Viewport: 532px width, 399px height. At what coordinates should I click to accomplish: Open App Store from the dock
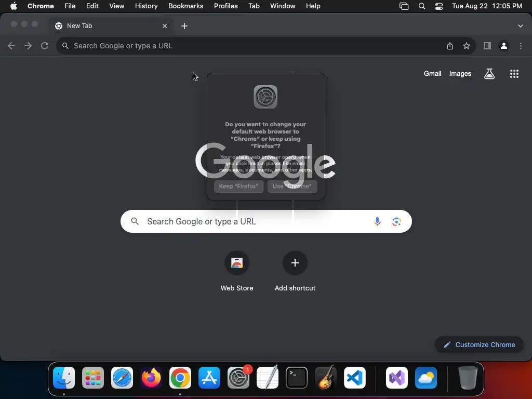[209, 378]
